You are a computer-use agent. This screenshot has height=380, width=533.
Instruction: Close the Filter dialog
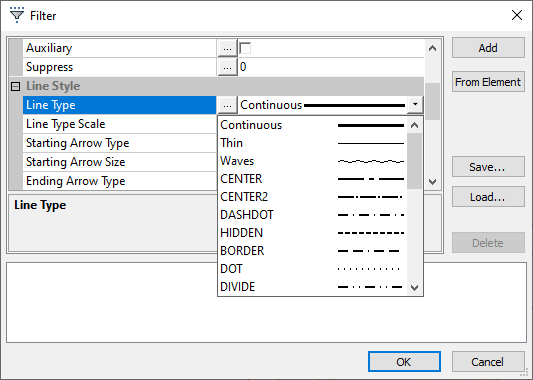[517, 15]
